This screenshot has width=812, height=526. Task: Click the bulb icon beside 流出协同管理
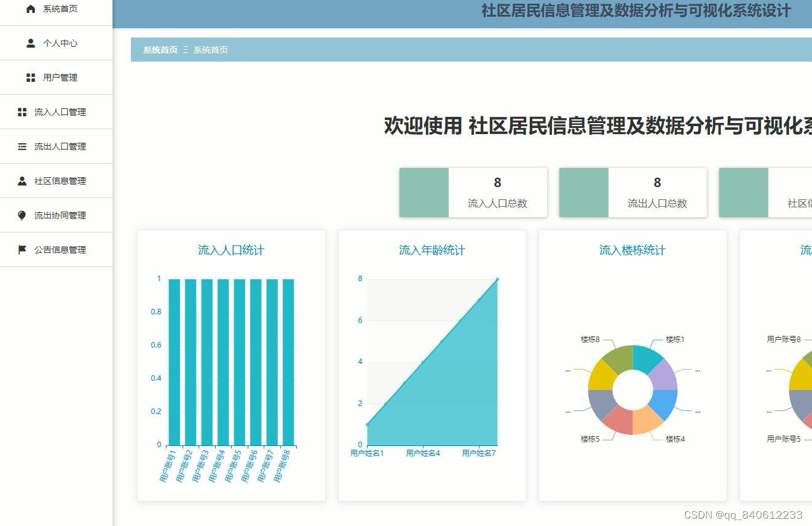click(x=22, y=215)
